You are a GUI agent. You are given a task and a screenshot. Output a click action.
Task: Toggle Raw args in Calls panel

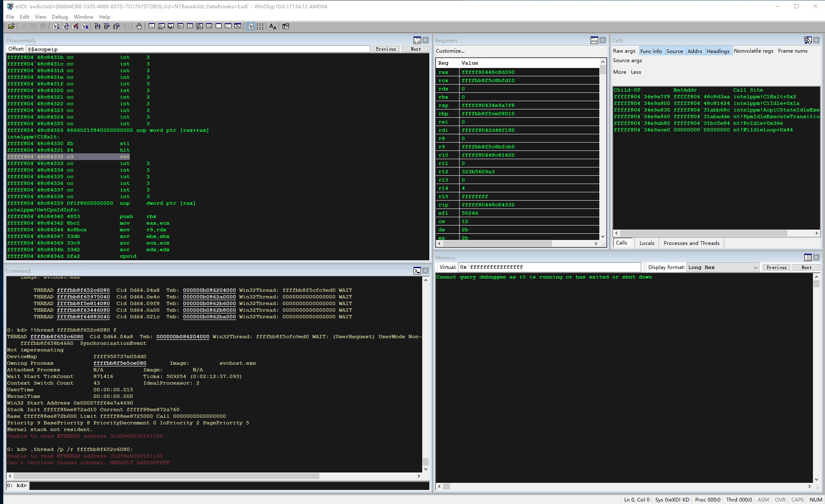coord(624,51)
